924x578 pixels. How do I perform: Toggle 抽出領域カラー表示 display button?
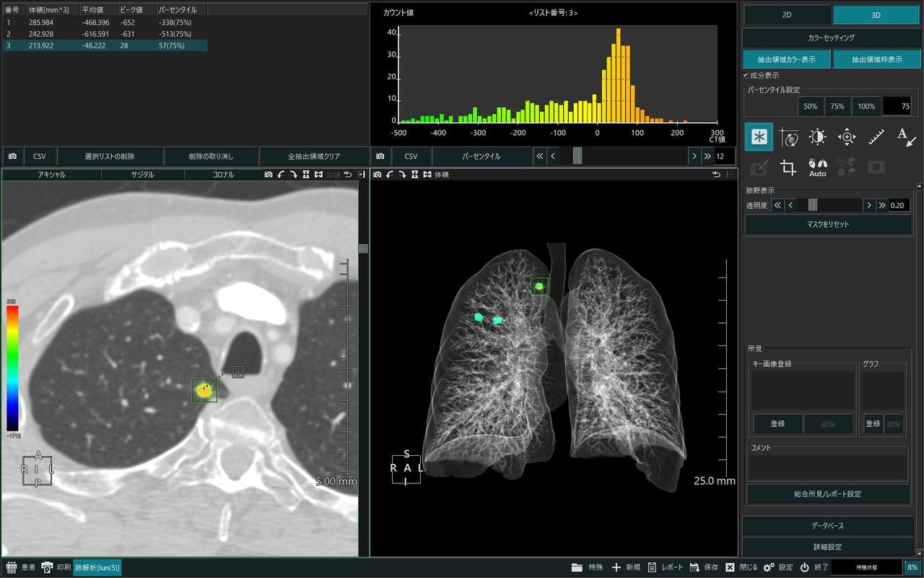pyautogui.click(x=787, y=59)
